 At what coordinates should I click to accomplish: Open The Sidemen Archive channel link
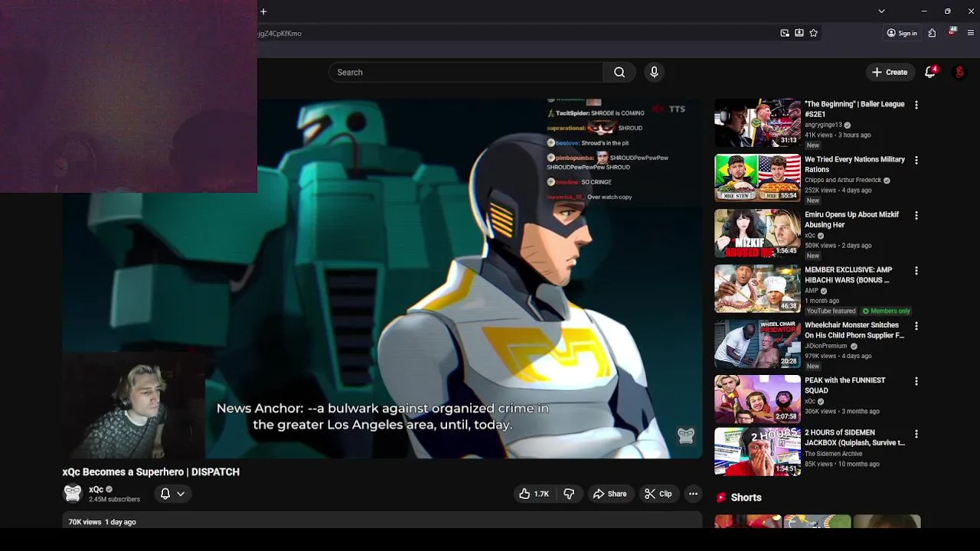[834, 454]
